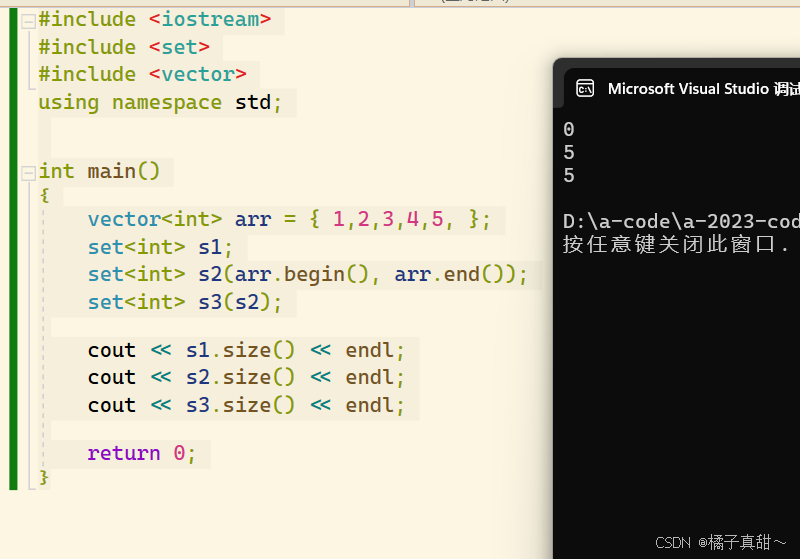Click the '#include <set>' line
This screenshot has height=559, width=800.
(124, 47)
